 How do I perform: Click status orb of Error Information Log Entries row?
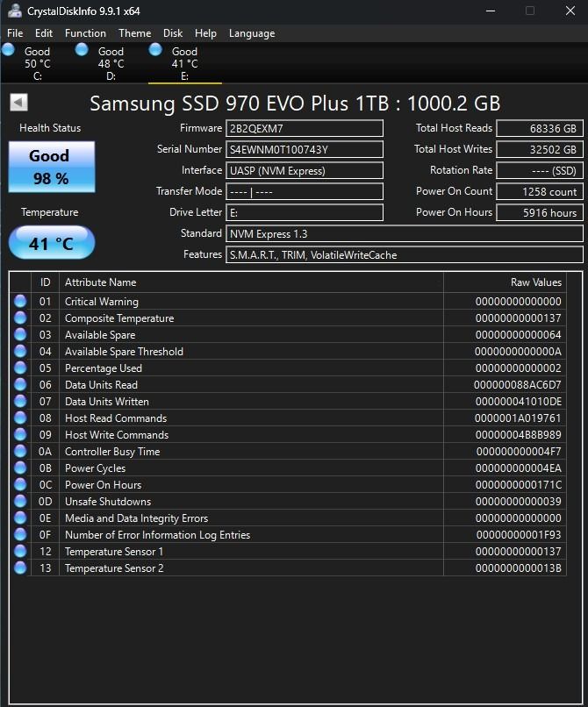click(x=20, y=534)
